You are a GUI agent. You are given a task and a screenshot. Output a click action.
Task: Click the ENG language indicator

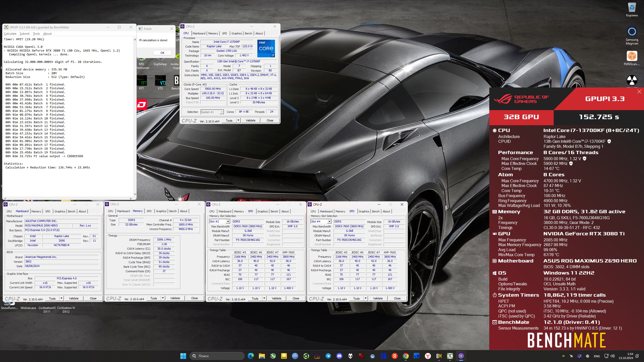(x=597, y=356)
